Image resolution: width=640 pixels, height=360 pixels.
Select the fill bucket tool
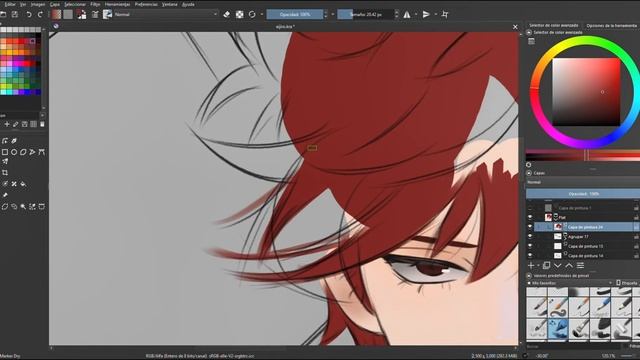coord(23,184)
